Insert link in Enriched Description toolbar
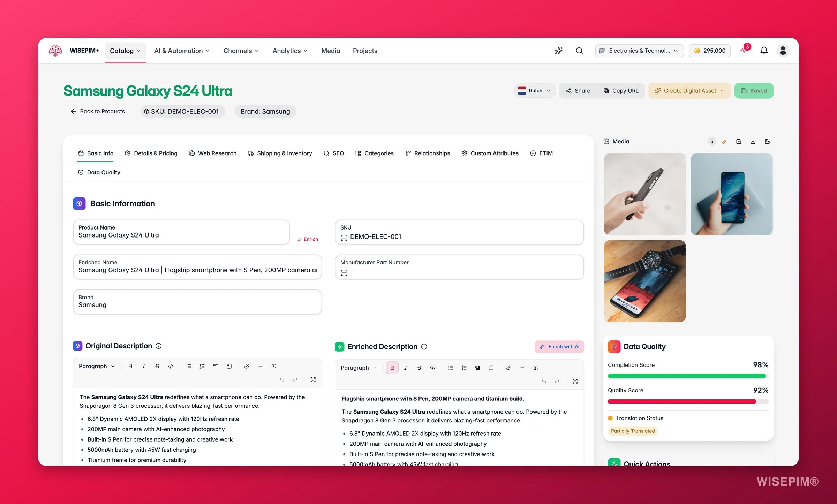Screen dimensions: 837x504 509,368
